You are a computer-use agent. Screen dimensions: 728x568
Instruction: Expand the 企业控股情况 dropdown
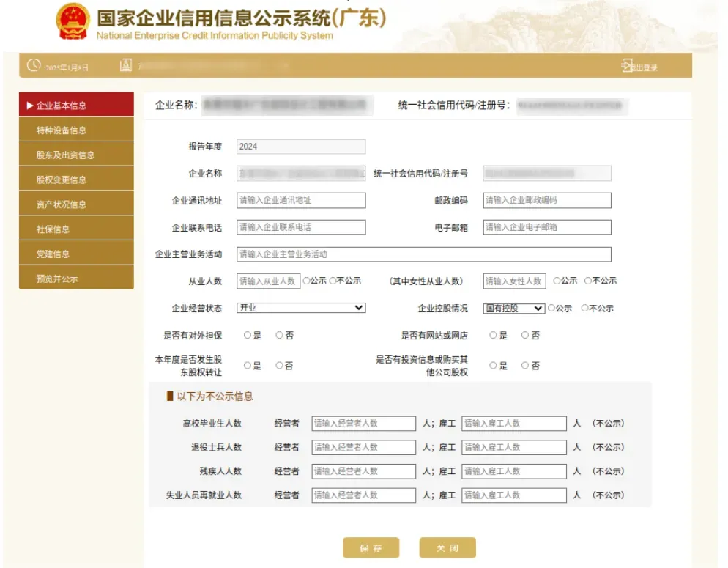513,309
